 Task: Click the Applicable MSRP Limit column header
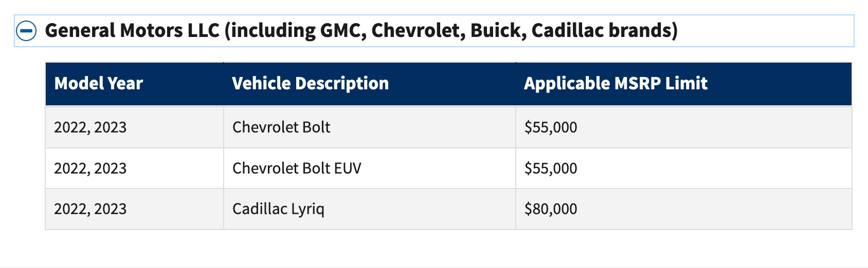[x=616, y=84]
